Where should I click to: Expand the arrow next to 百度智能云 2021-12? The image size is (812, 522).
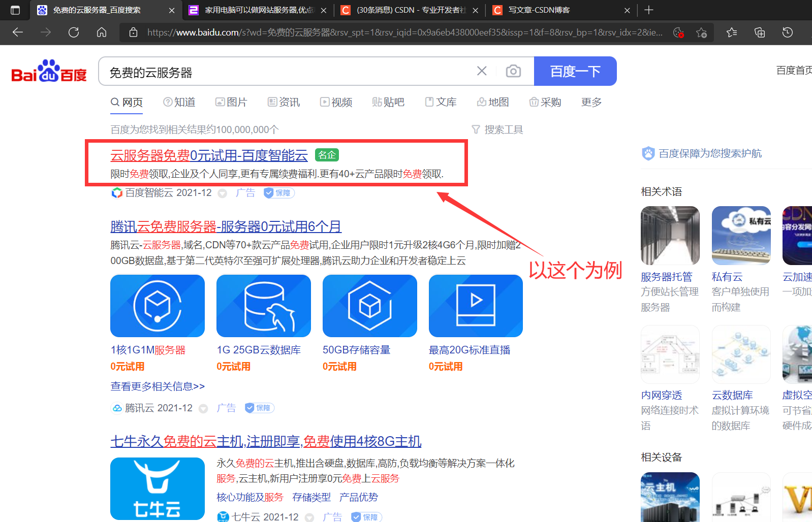coord(222,193)
